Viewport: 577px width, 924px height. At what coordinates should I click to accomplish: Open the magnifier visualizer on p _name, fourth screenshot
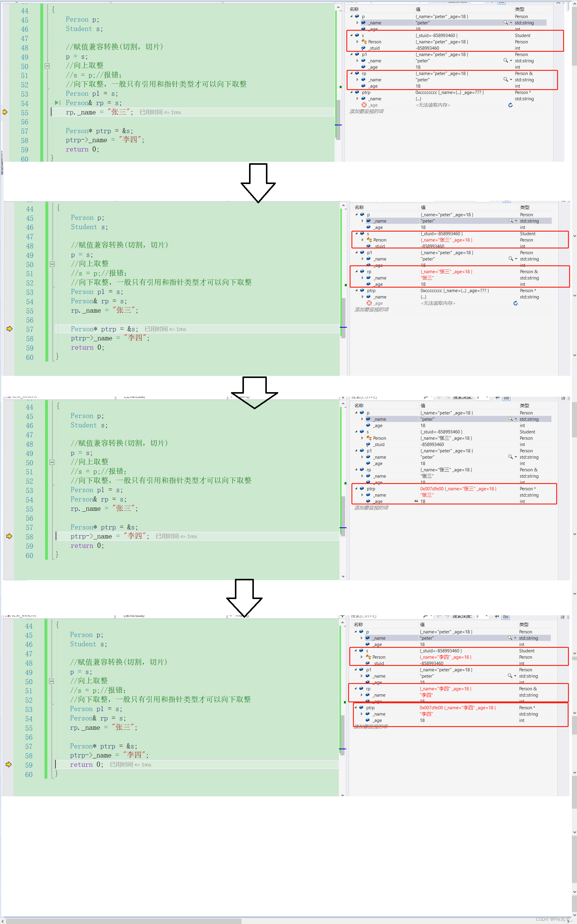pyautogui.click(x=510, y=638)
